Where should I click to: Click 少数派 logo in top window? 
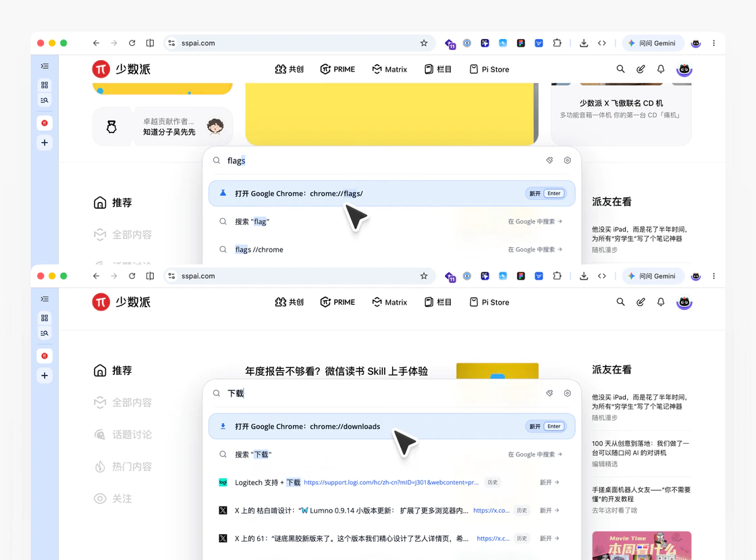coord(121,69)
